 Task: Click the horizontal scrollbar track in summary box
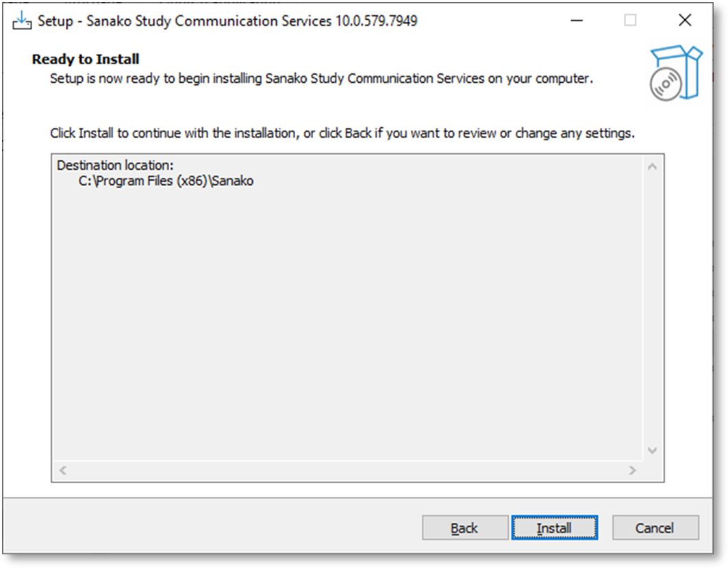click(x=342, y=471)
